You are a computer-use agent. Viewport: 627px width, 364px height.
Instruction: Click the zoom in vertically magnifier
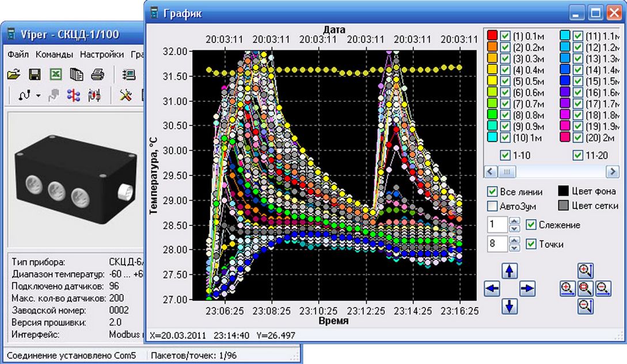[x=586, y=271]
